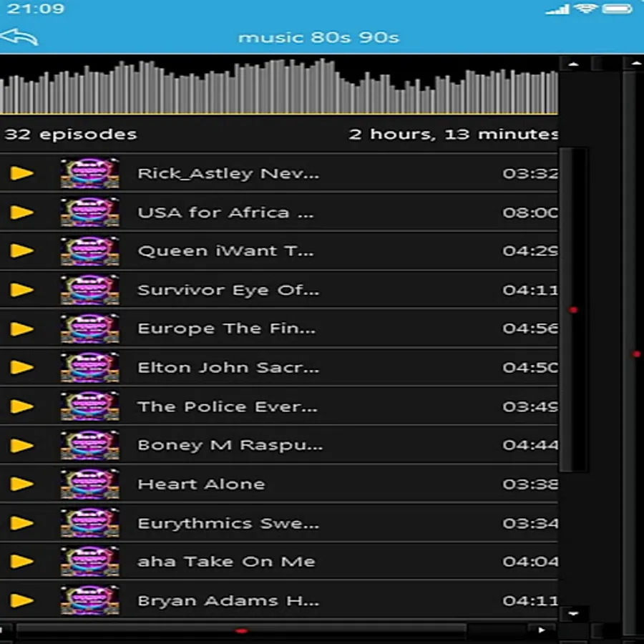The height and width of the screenshot is (644, 644).
Task: Select the 'Boney M Raspu...' title
Action: point(230,446)
